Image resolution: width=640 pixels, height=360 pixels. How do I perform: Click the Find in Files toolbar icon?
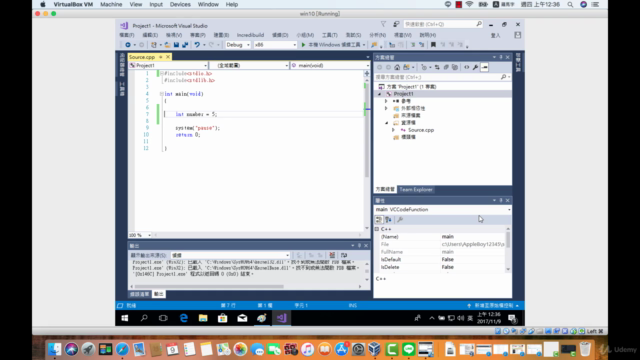click(374, 45)
